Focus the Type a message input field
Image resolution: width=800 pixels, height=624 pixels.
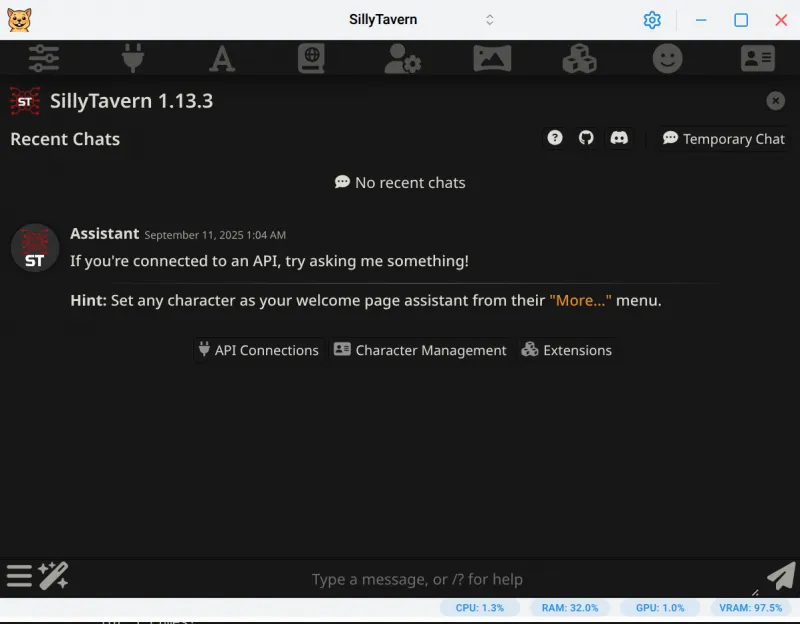(x=417, y=579)
